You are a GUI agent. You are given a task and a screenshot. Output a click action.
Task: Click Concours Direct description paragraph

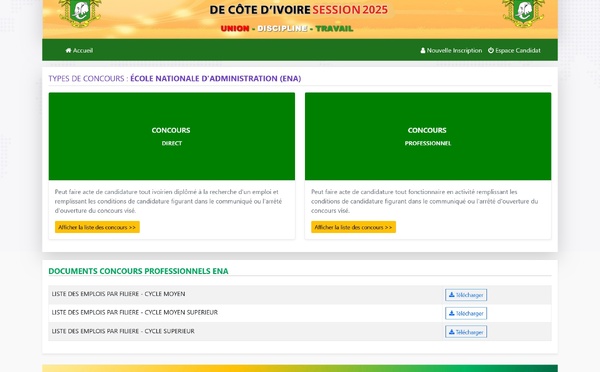[168, 201]
